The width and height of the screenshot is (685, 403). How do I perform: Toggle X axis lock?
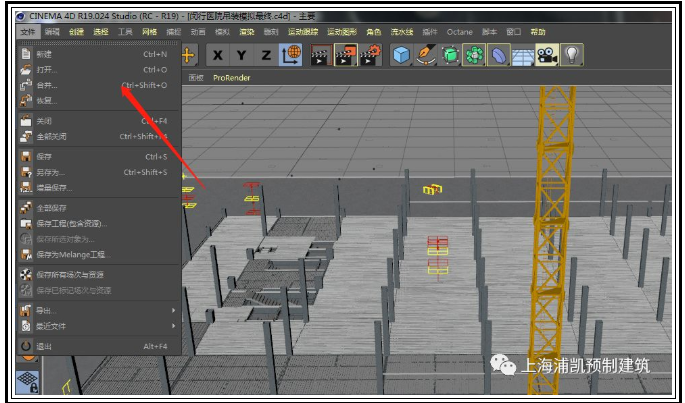pyautogui.click(x=218, y=55)
